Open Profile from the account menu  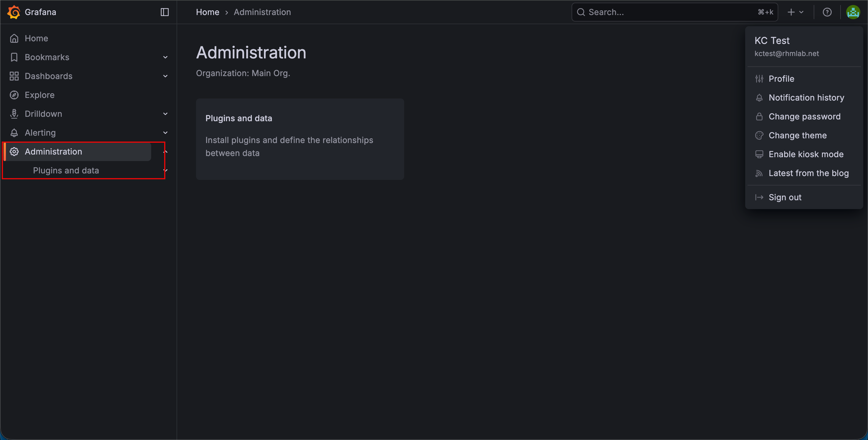click(x=781, y=78)
